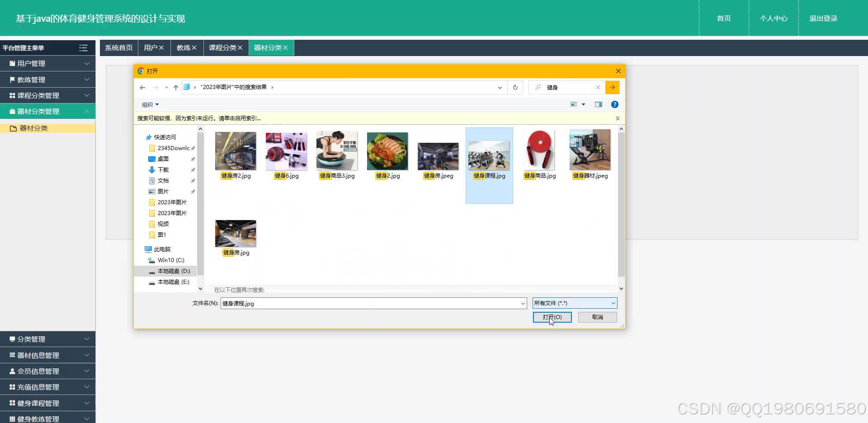The width and height of the screenshot is (868, 423).
Task: Expand 健身课程管理 sidebar menu
Action: click(47, 403)
